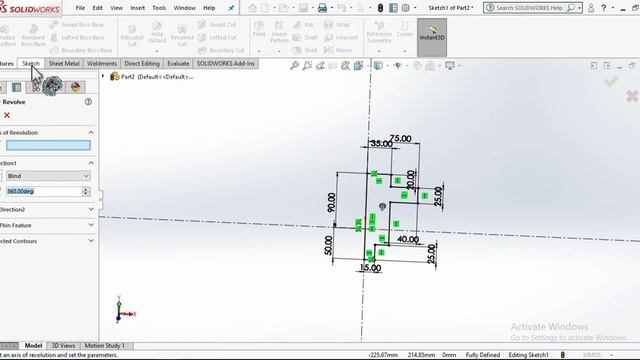Click the Print icon in the top toolbar
The width and height of the screenshot is (640, 360).
[322, 8]
